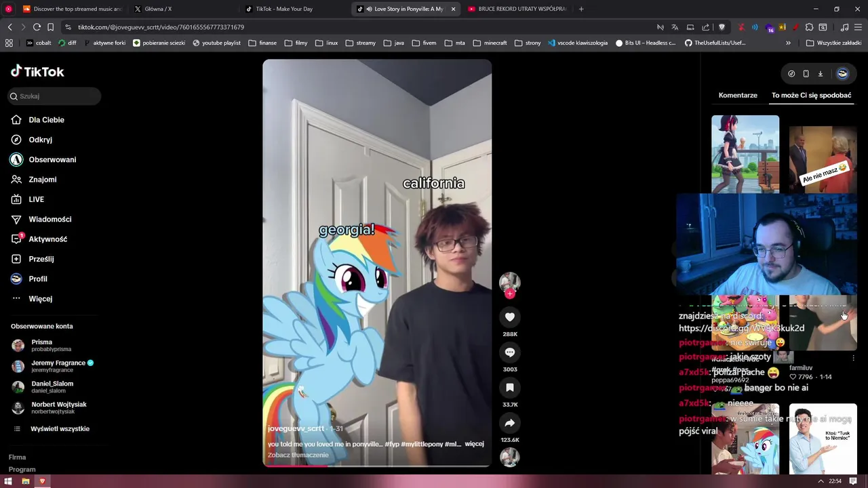Viewport: 868px width, 488px height.
Task: Open the anime girl suggested video thumbnail
Action: coord(745,154)
